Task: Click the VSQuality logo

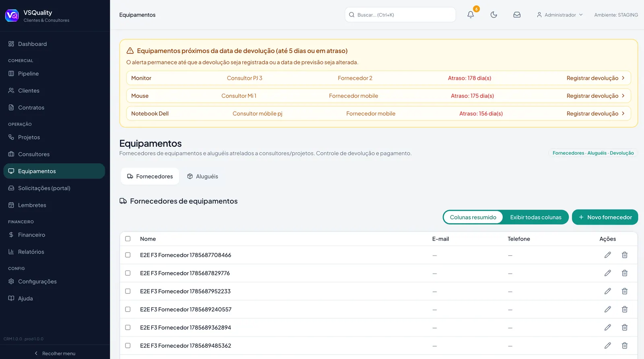Action: [12, 16]
